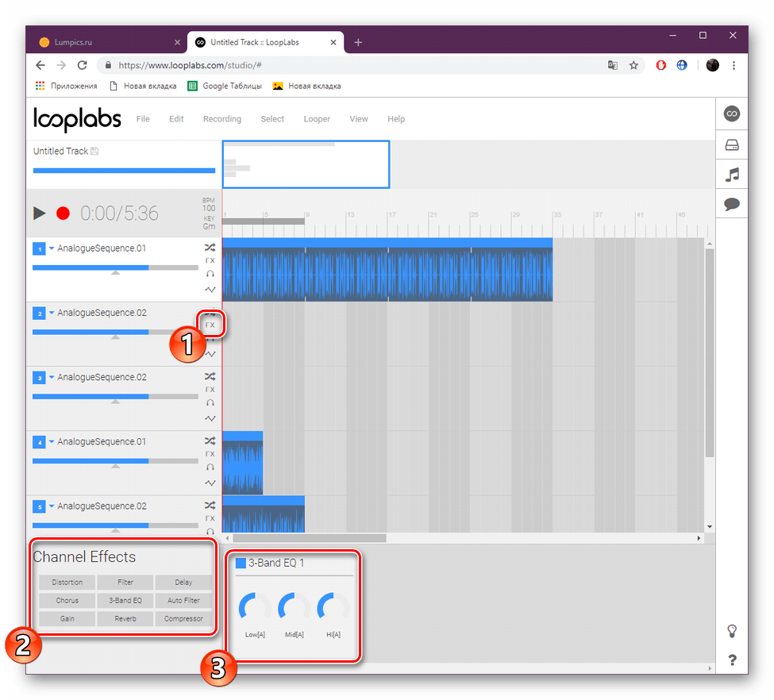Toggle FX on AnalogueSequence.01 track 1
This screenshot has height=700, width=774.
[x=210, y=260]
